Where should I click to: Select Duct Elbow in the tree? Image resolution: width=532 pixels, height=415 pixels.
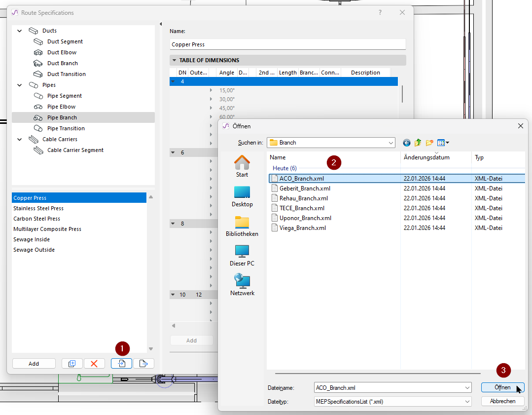pos(62,52)
